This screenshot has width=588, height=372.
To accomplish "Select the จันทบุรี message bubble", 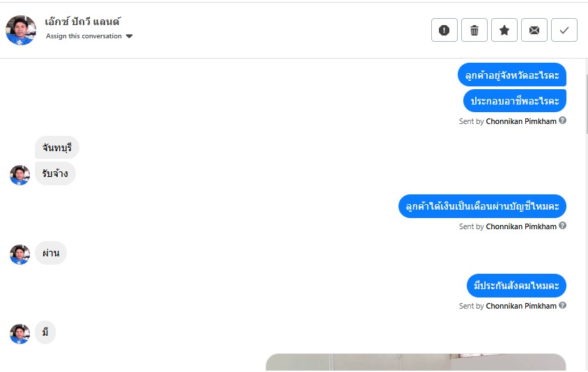I will pos(57,148).
